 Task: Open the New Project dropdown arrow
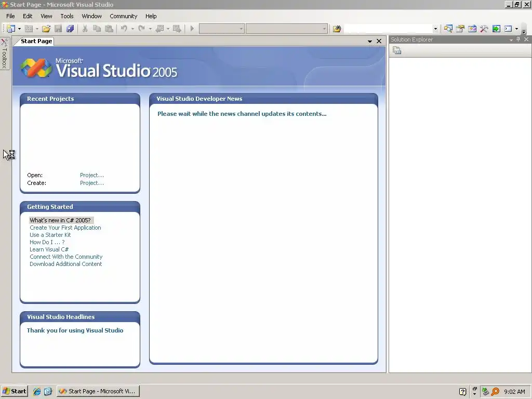point(19,29)
